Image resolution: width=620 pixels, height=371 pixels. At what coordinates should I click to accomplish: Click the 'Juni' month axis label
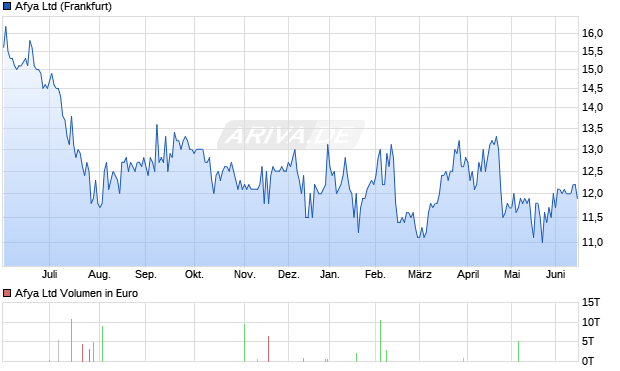coord(556,274)
